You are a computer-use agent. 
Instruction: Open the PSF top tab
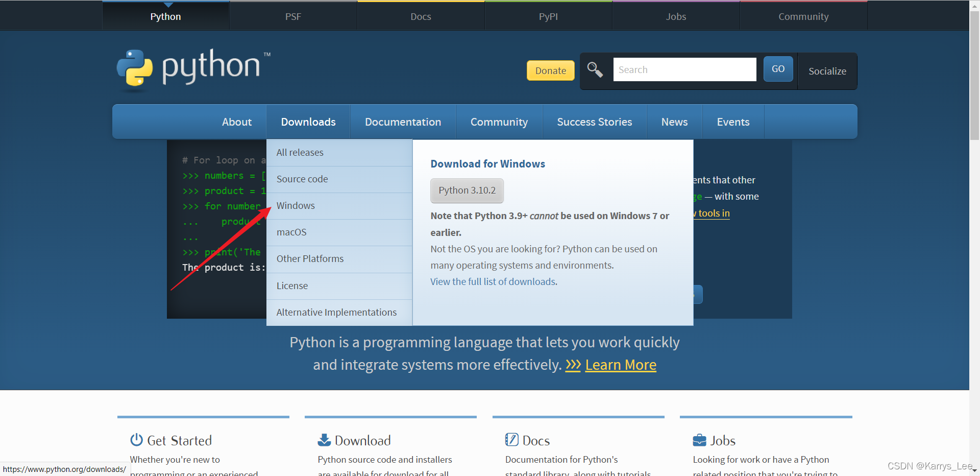coord(293,16)
